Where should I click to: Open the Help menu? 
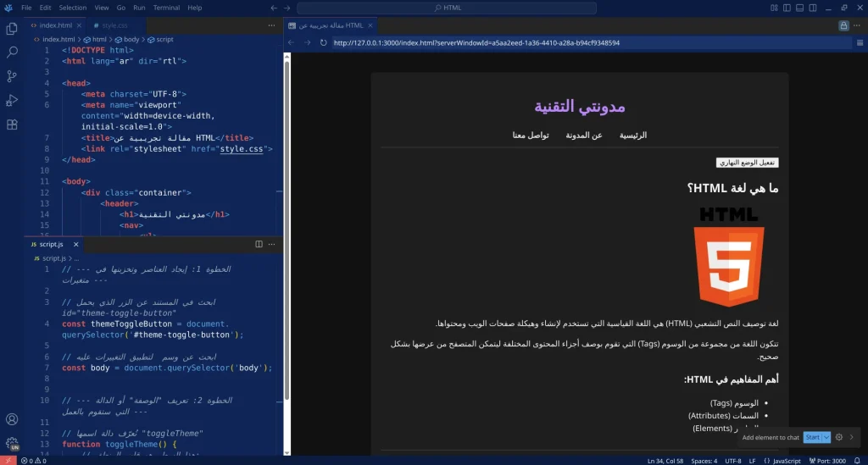point(194,8)
